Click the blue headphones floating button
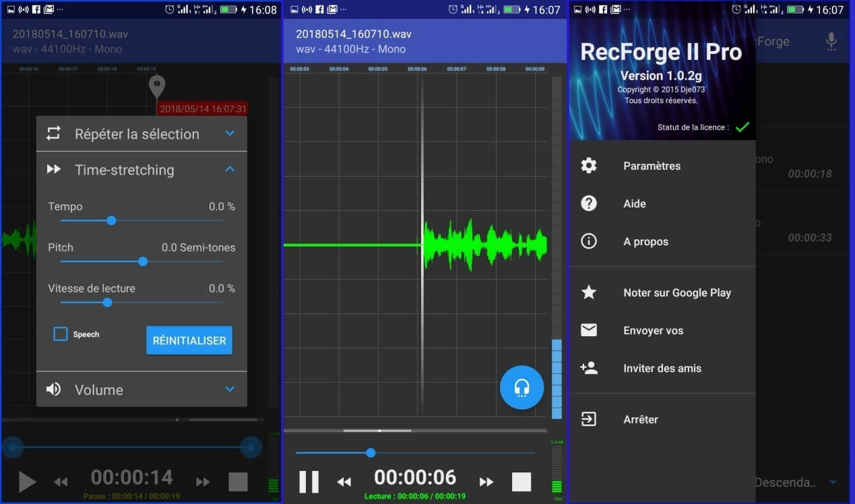 (521, 387)
